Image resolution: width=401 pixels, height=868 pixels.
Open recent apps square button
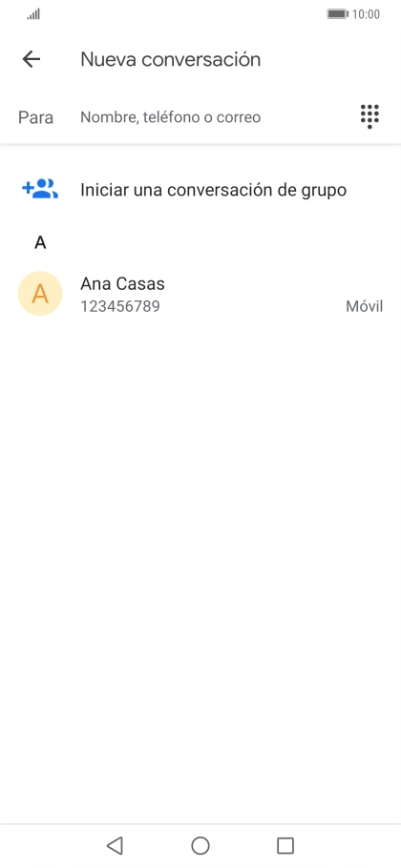point(285,845)
